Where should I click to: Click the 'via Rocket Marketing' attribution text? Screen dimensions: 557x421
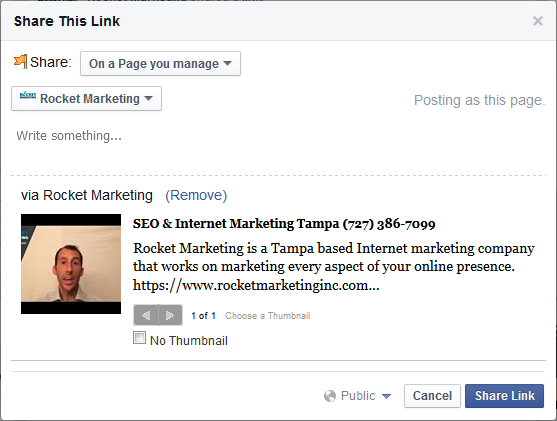point(87,195)
